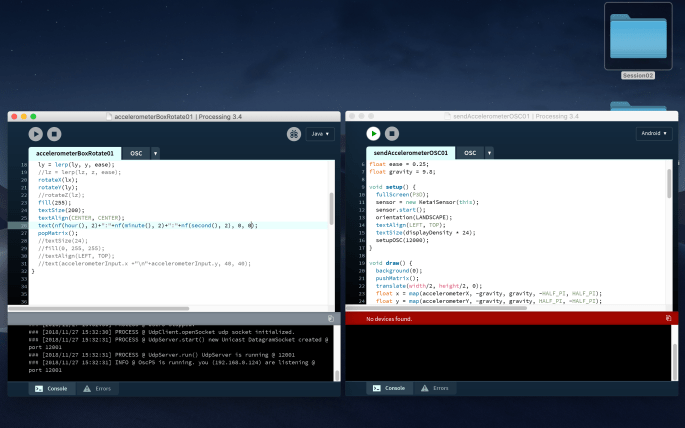Click line 'popMatrix();' in left editor
Viewport: 685px width, 428px height.
tap(58, 233)
